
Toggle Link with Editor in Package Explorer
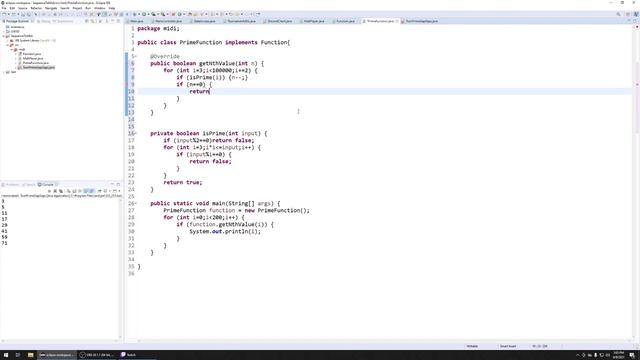tap(93, 21)
